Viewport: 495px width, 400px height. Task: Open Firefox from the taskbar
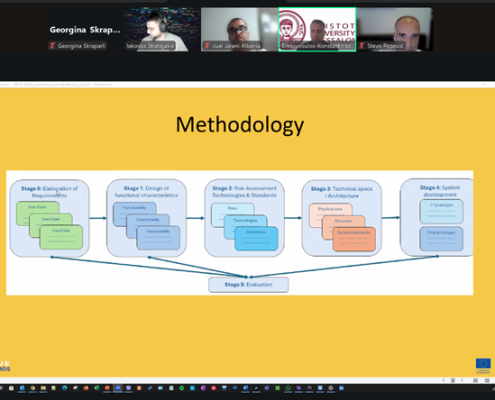coord(86,388)
